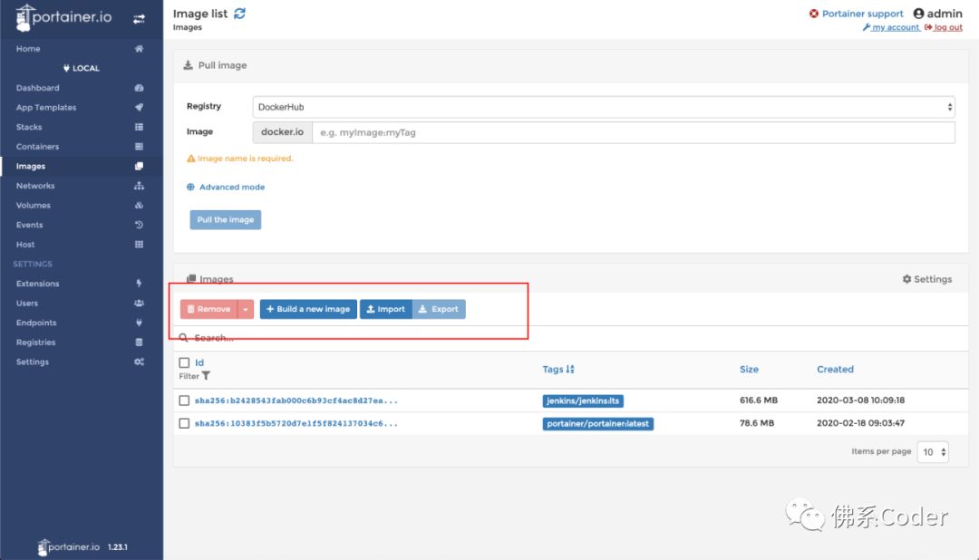Click the App Templates rocket icon
The width and height of the screenshot is (979, 560).
tap(139, 108)
